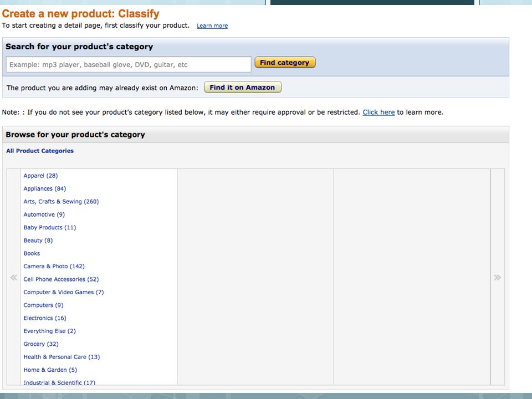
Task: Expand the Appliances (84) category
Action: tap(45, 188)
